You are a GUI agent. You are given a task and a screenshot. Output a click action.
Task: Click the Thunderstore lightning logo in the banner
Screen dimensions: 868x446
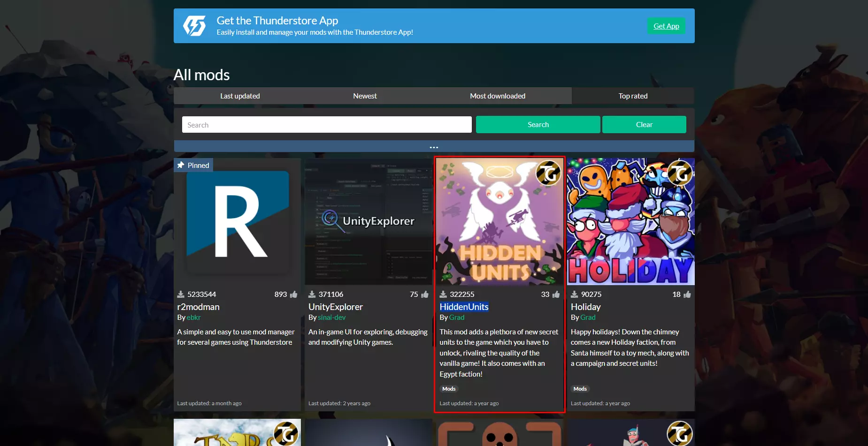pos(194,26)
